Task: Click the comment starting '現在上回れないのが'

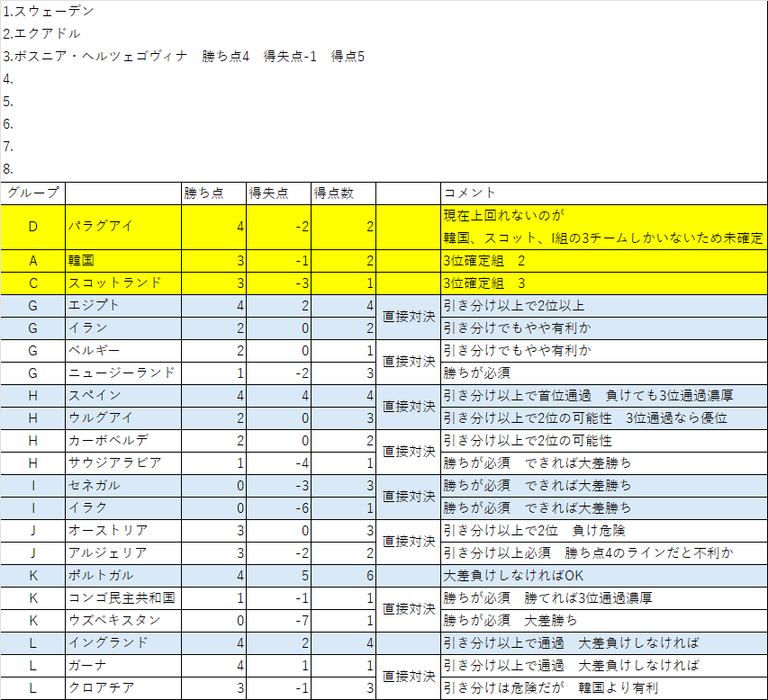Action: [603, 227]
